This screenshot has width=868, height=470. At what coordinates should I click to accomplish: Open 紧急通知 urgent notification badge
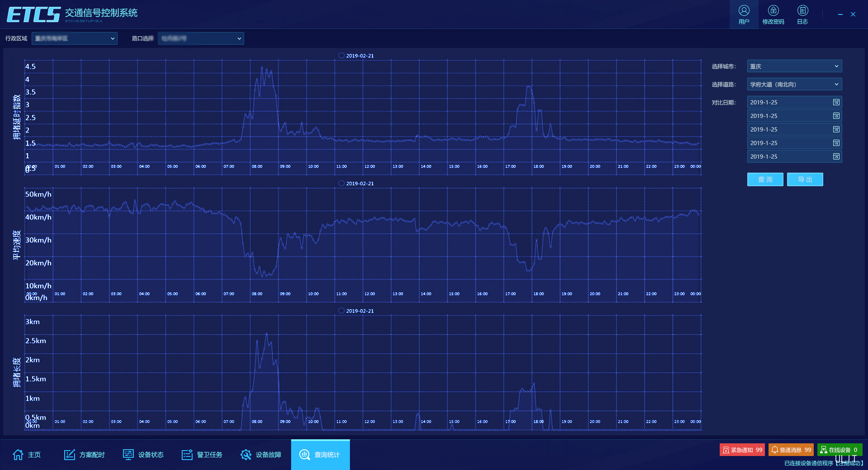(x=742, y=450)
